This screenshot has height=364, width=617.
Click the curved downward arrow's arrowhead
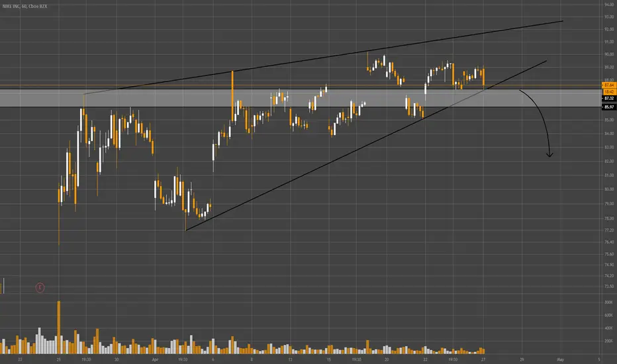tap(549, 155)
